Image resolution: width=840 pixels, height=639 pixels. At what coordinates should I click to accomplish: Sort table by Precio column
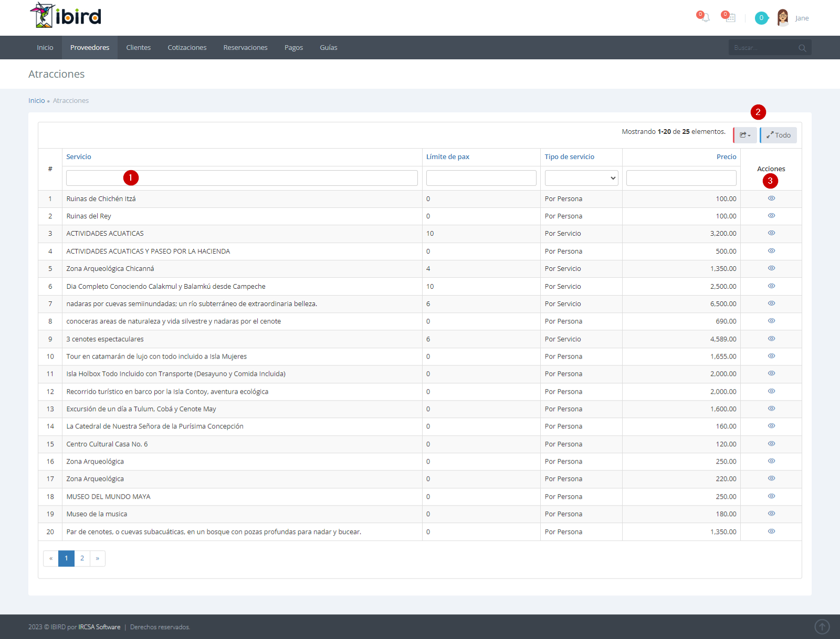[x=727, y=157]
